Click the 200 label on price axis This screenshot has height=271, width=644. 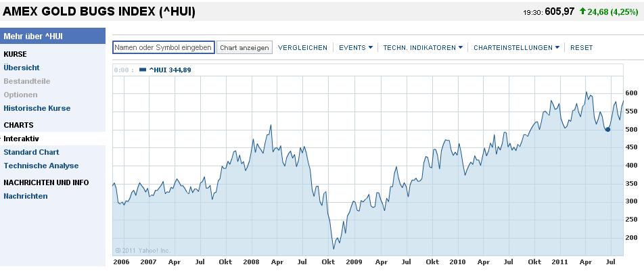tap(631, 238)
